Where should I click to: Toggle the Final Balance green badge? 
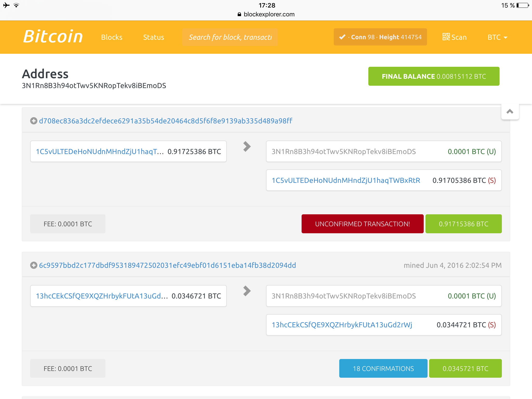pyautogui.click(x=434, y=76)
